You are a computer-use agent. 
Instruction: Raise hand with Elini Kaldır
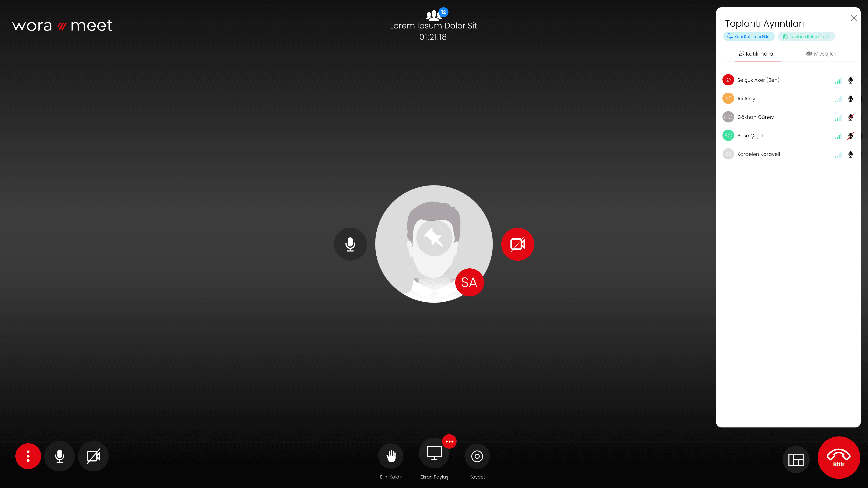pyautogui.click(x=391, y=456)
